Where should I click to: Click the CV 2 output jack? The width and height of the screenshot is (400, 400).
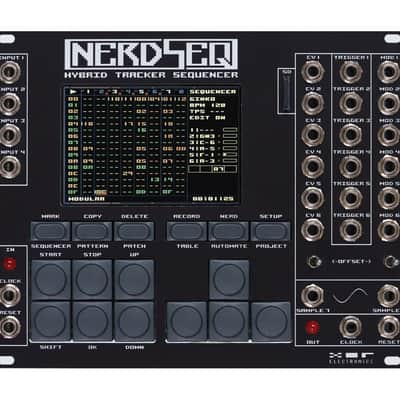pyautogui.click(x=313, y=103)
